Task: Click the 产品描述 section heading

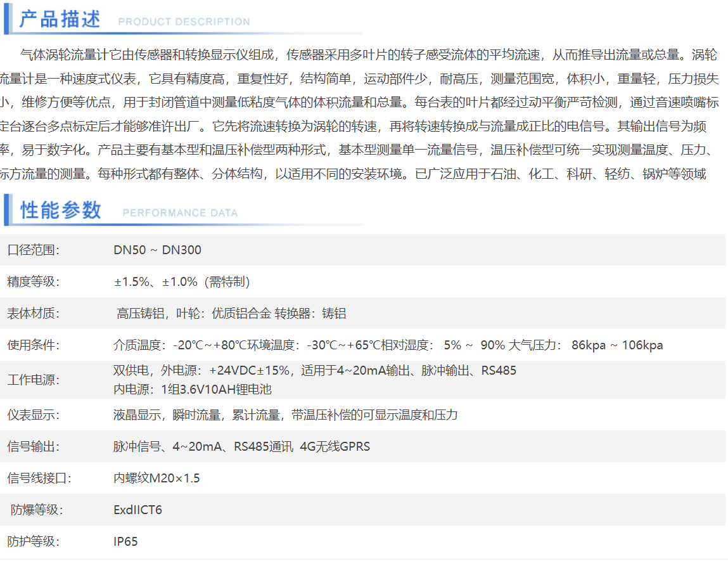Action: click(x=60, y=20)
